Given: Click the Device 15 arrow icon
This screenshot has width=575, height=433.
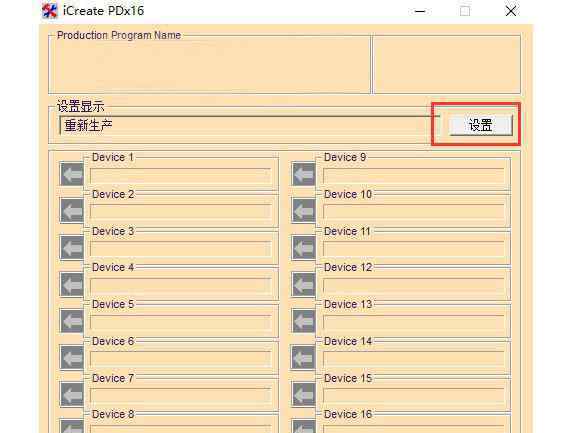Looking at the screenshot, I should [304, 395].
